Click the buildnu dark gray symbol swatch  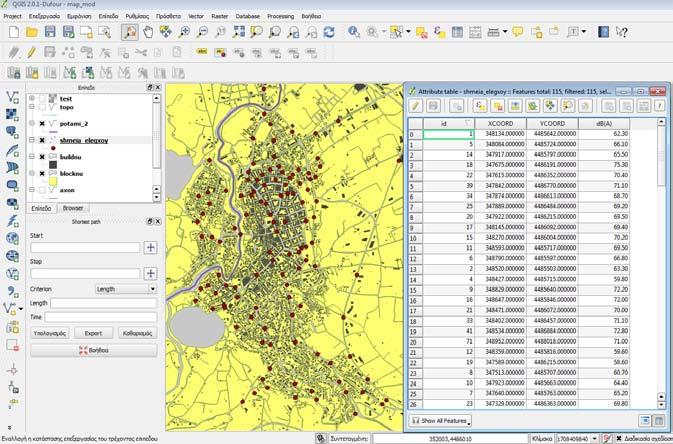53,165
